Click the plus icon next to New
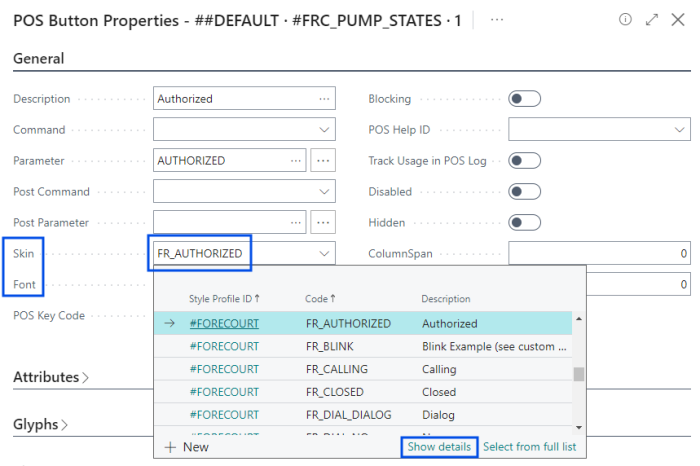 [170, 447]
